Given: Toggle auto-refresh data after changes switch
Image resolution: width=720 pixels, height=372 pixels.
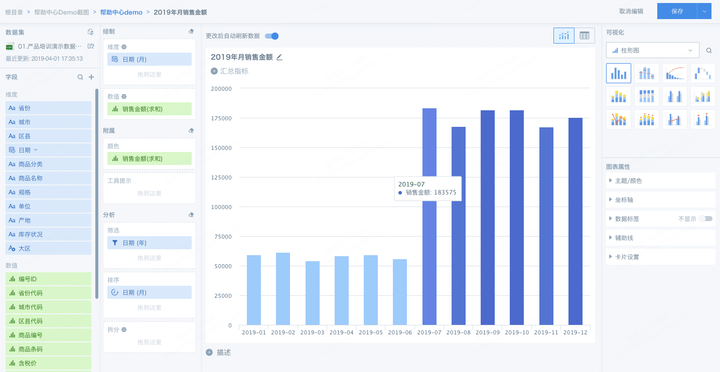Looking at the screenshot, I should (x=272, y=36).
